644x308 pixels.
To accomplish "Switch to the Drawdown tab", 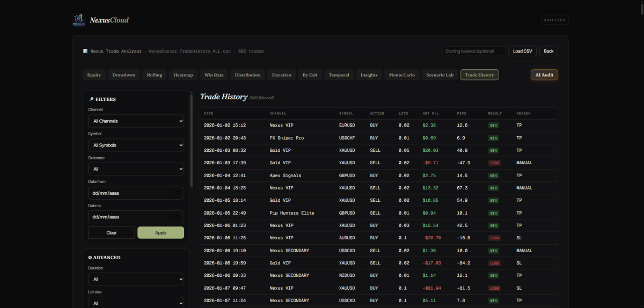I will (124, 75).
